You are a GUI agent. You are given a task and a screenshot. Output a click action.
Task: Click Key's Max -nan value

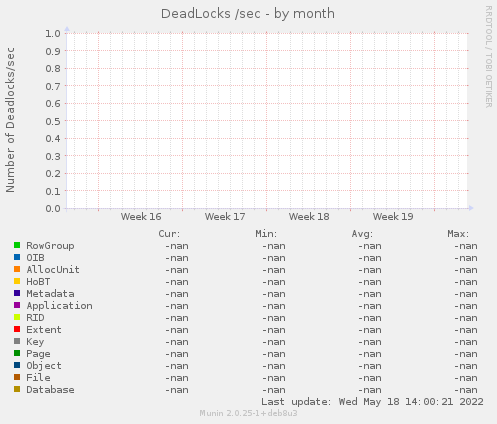[x=466, y=342]
